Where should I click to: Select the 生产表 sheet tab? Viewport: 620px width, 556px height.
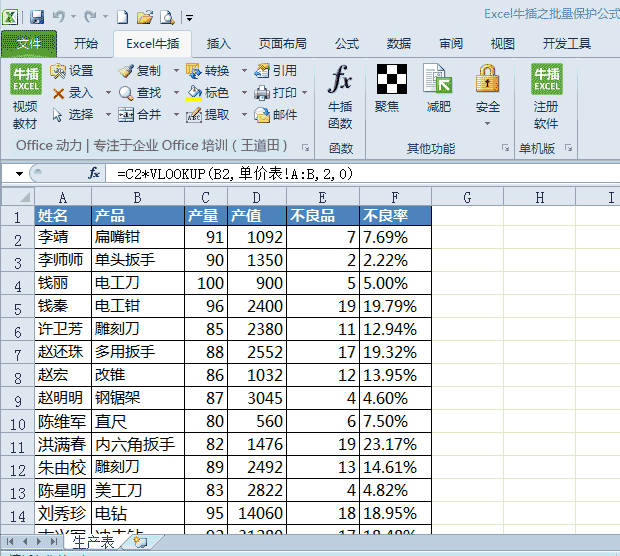[94, 542]
